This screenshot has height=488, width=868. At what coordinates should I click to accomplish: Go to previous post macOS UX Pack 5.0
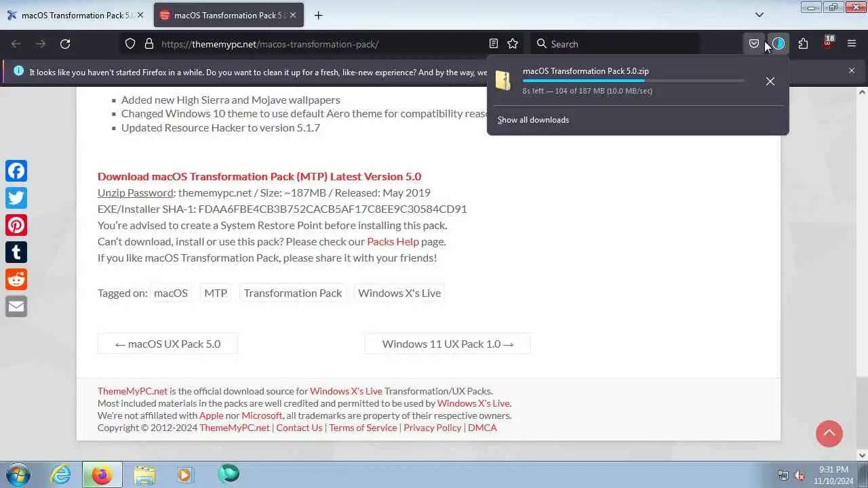[x=167, y=344]
